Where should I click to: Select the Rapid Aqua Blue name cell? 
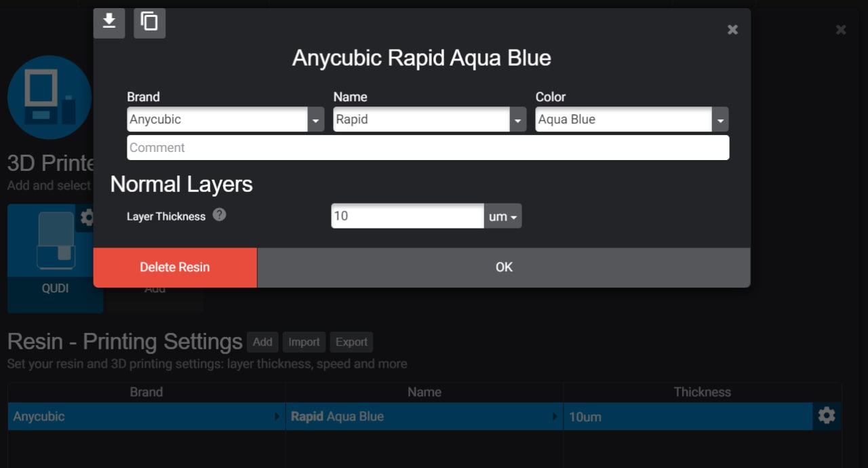pos(424,416)
